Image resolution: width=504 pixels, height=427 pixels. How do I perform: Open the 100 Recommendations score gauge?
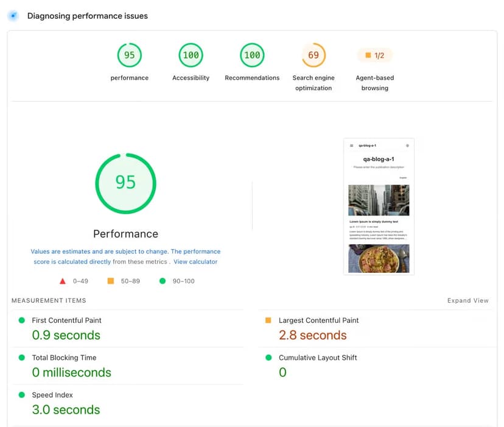click(x=252, y=55)
